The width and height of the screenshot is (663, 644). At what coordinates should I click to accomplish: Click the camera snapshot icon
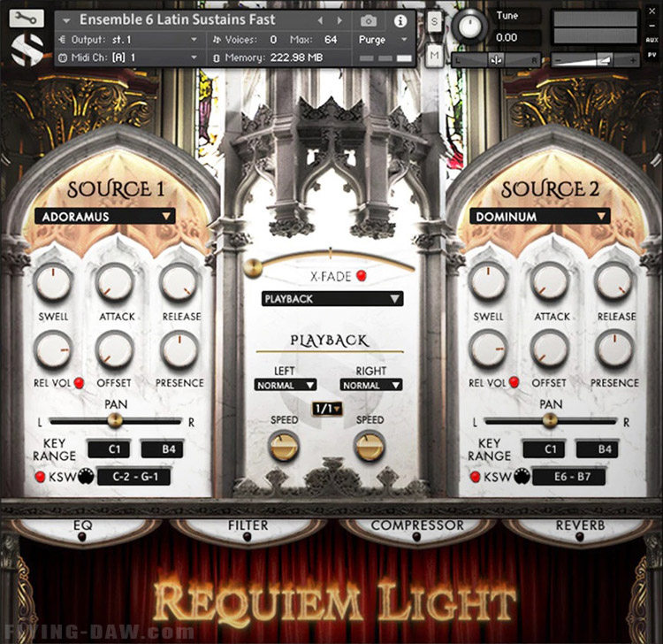tap(369, 20)
